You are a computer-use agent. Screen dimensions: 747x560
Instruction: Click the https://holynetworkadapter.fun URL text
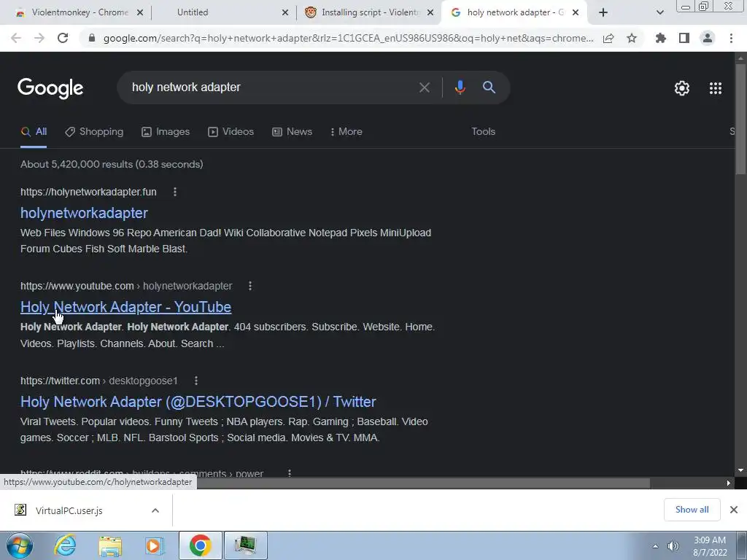pos(88,192)
